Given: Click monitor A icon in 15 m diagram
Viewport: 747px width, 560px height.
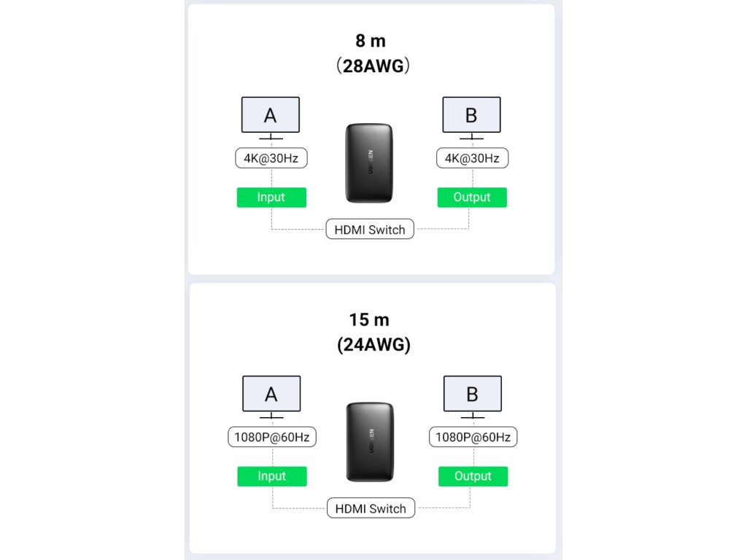Looking at the screenshot, I should coord(271,397).
